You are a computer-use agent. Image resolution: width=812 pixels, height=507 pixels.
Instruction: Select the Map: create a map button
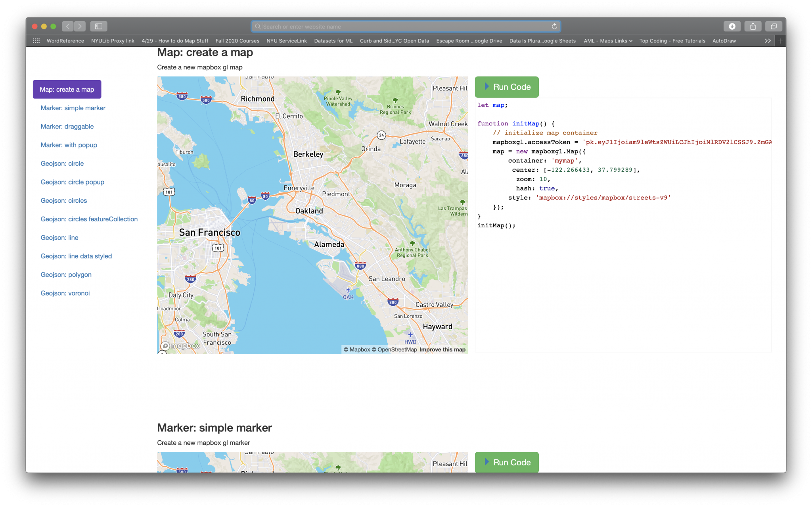click(x=67, y=89)
